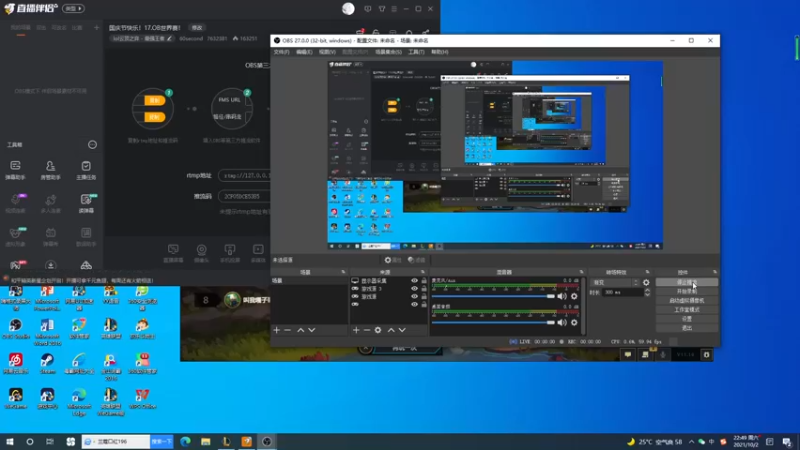
Task: Open 弹幕助手 tool in streaming companion
Action: pos(15,170)
